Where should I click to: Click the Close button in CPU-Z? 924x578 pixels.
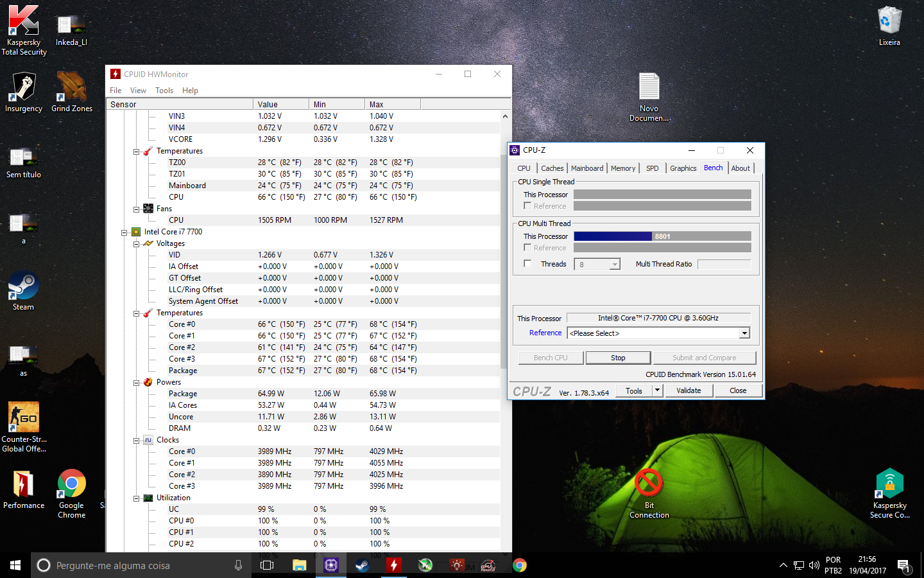[x=738, y=390]
